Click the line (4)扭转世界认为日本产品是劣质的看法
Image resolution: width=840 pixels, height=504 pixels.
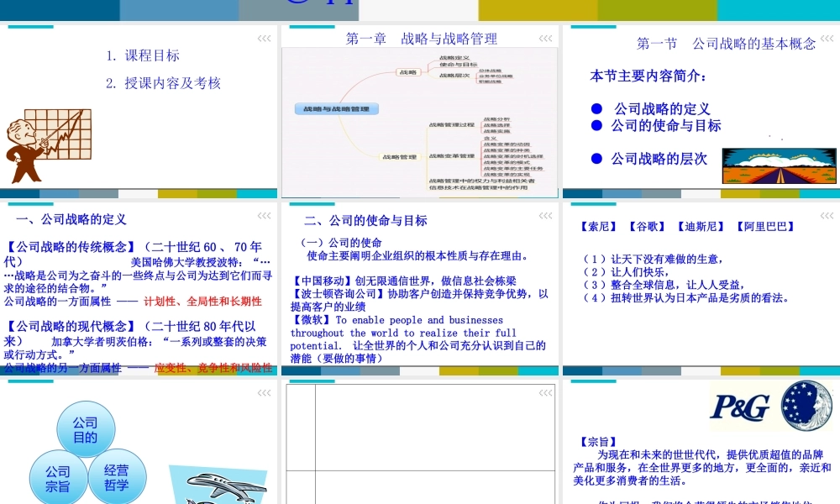pyautogui.click(x=687, y=297)
